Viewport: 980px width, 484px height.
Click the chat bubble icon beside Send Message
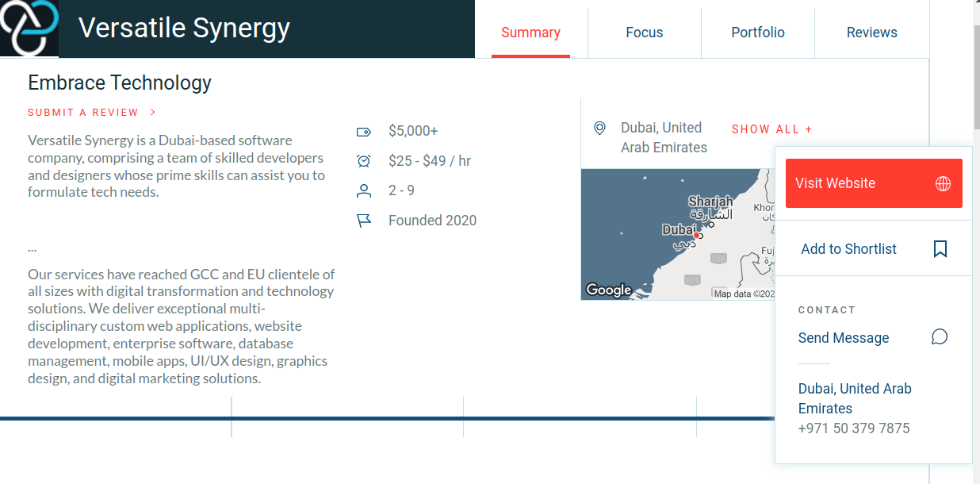[940, 337]
